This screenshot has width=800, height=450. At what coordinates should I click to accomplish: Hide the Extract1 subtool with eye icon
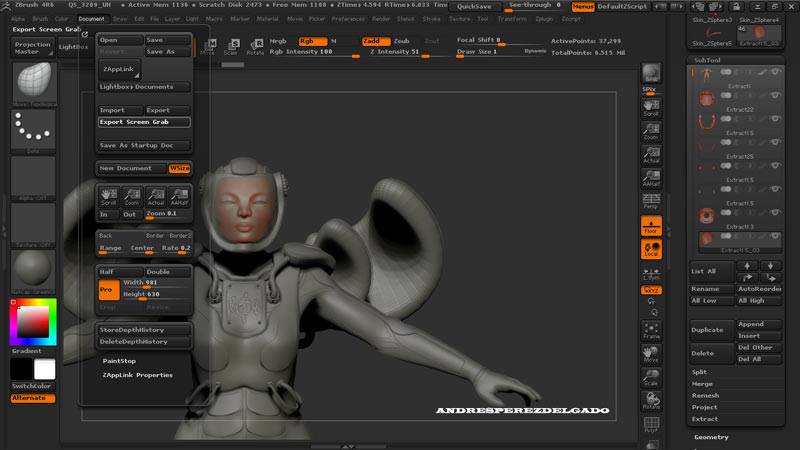(x=776, y=72)
